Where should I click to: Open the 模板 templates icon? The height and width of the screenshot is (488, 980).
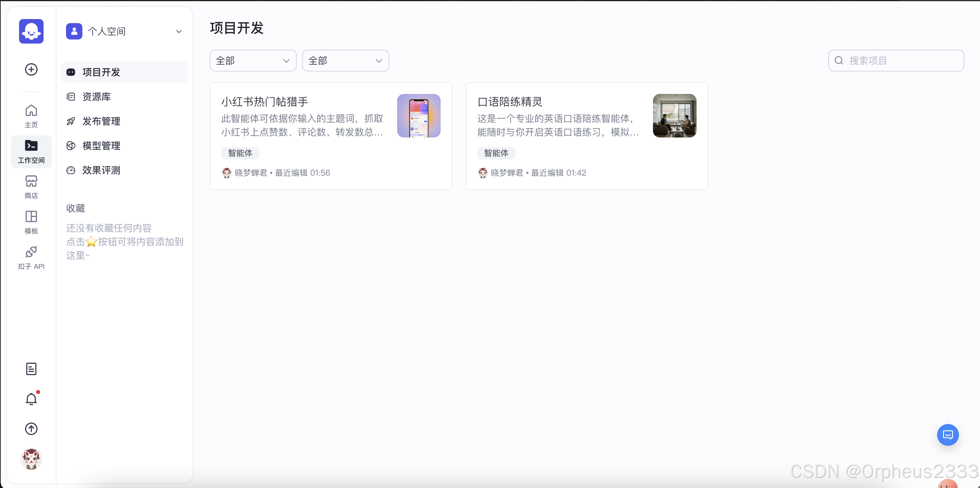[31, 222]
